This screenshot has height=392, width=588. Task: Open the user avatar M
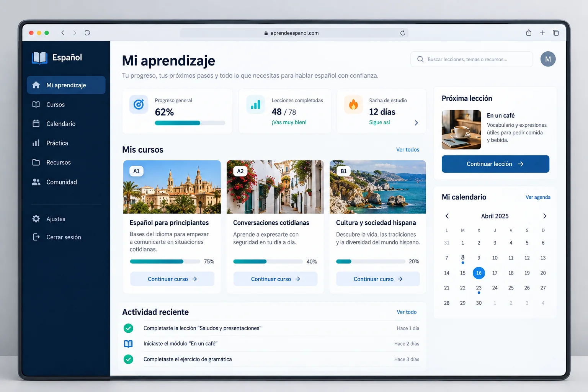click(548, 59)
